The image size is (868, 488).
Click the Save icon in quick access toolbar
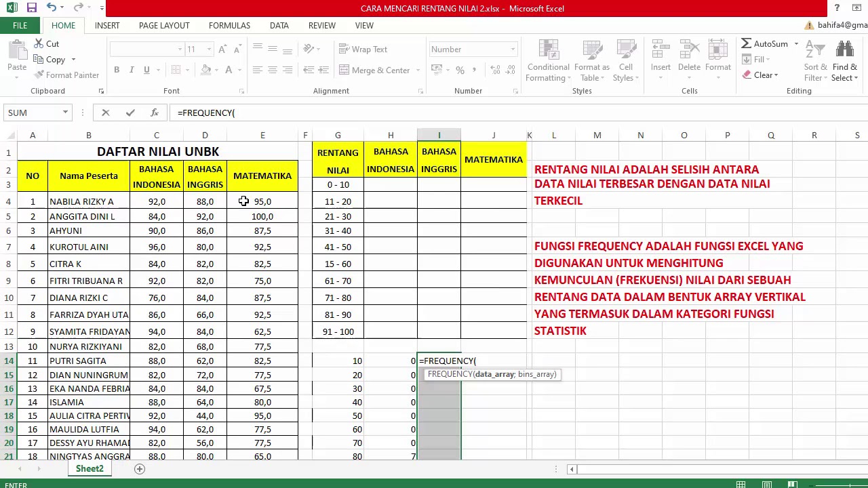click(x=31, y=8)
